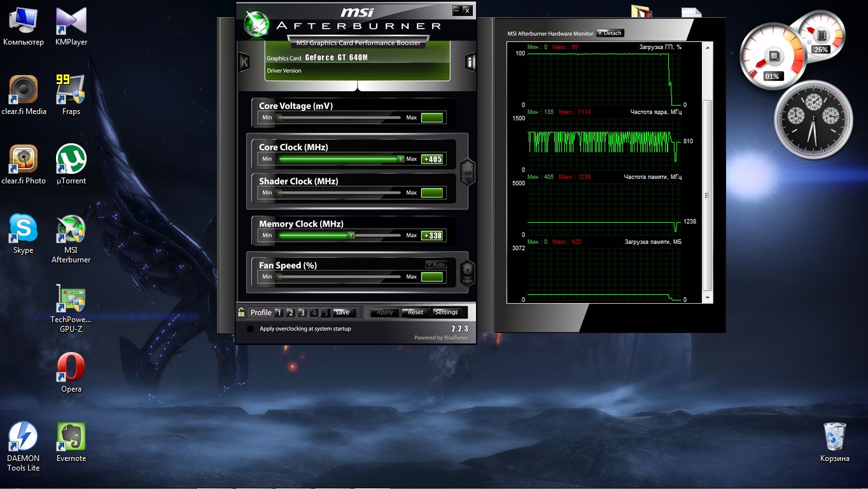868x489 pixels.
Task: Click the Shader Clock slider track
Action: click(339, 192)
